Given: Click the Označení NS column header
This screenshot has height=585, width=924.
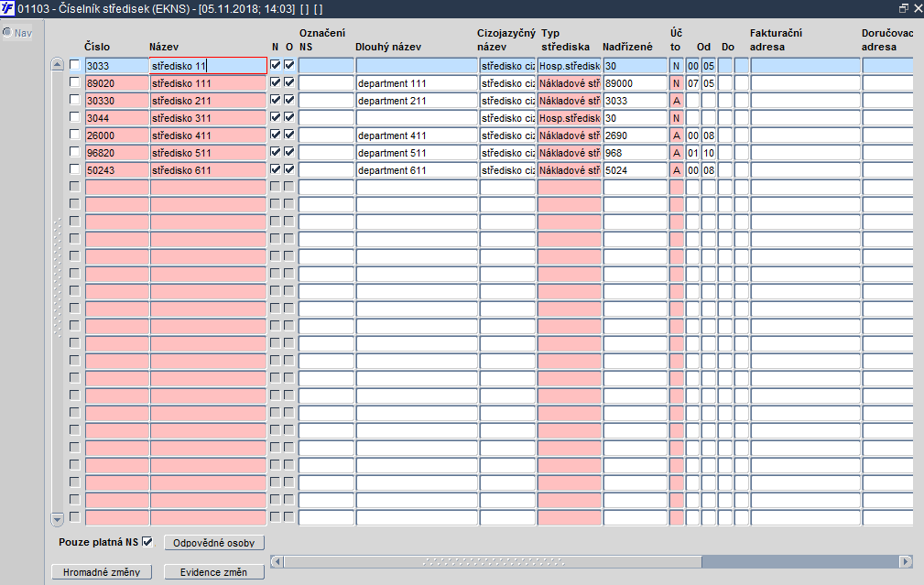Looking at the screenshot, I should click(x=322, y=39).
